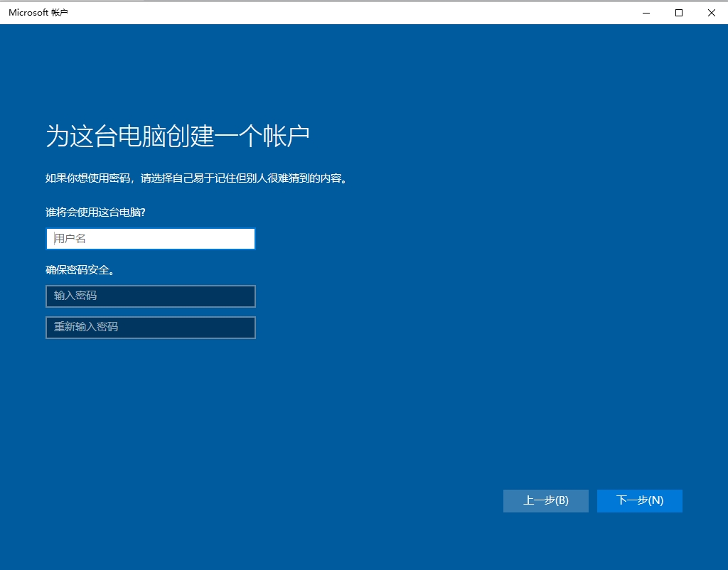Minimize the Microsoft 帐户 window

click(x=646, y=12)
